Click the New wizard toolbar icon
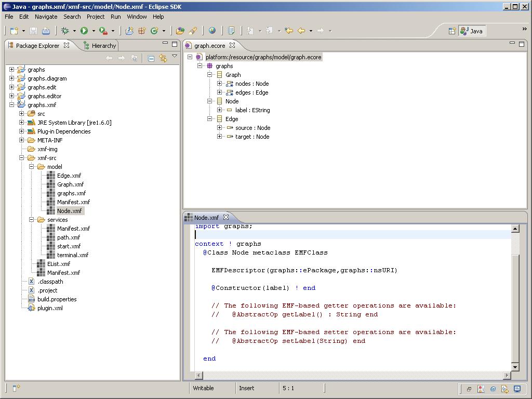The height and width of the screenshot is (399, 532). click(x=14, y=31)
